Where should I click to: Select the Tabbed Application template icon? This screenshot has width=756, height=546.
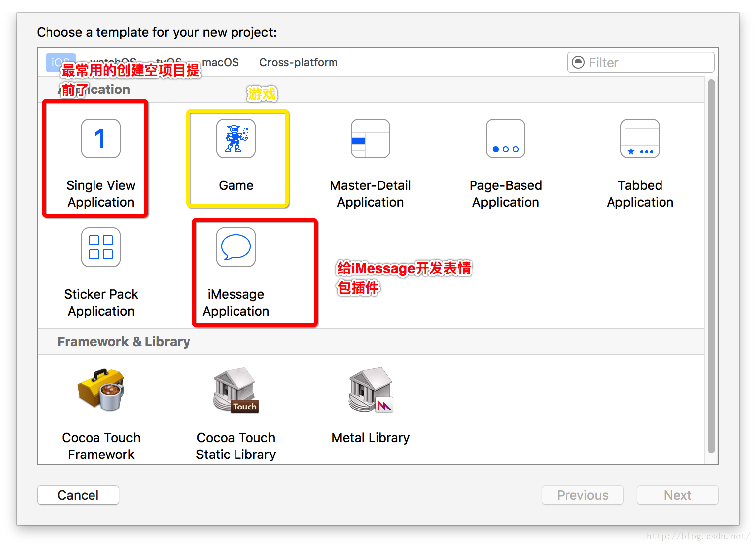(x=640, y=138)
